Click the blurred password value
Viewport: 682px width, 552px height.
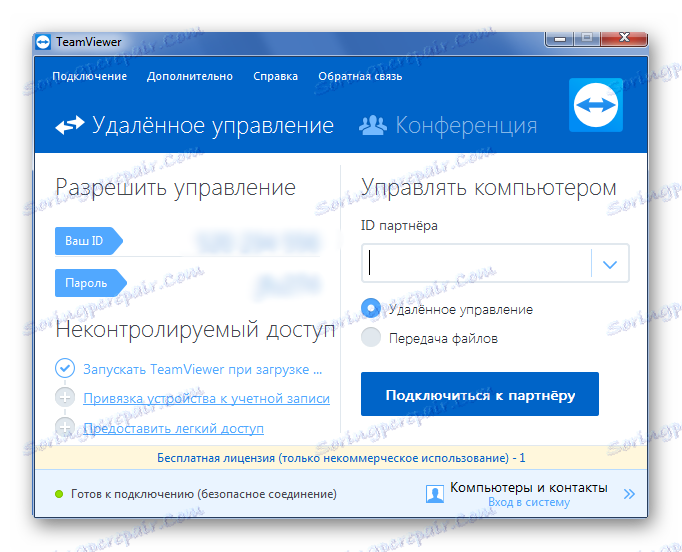pos(288,285)
